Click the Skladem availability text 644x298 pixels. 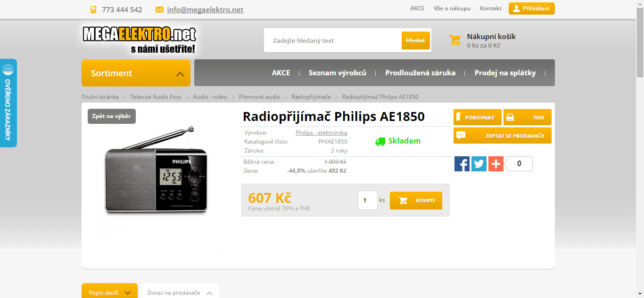[x=405, y=141]
